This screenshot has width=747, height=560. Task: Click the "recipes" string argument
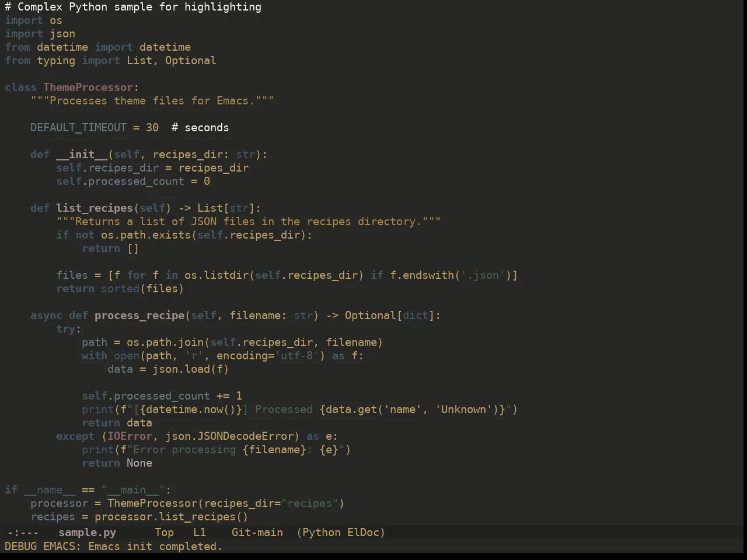click(309, 503)
